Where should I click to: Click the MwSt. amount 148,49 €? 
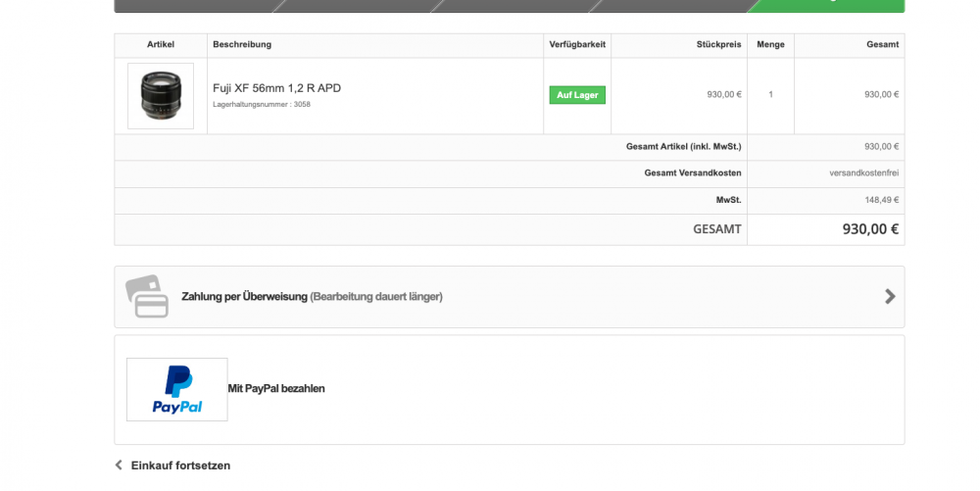tap(882, 200)
